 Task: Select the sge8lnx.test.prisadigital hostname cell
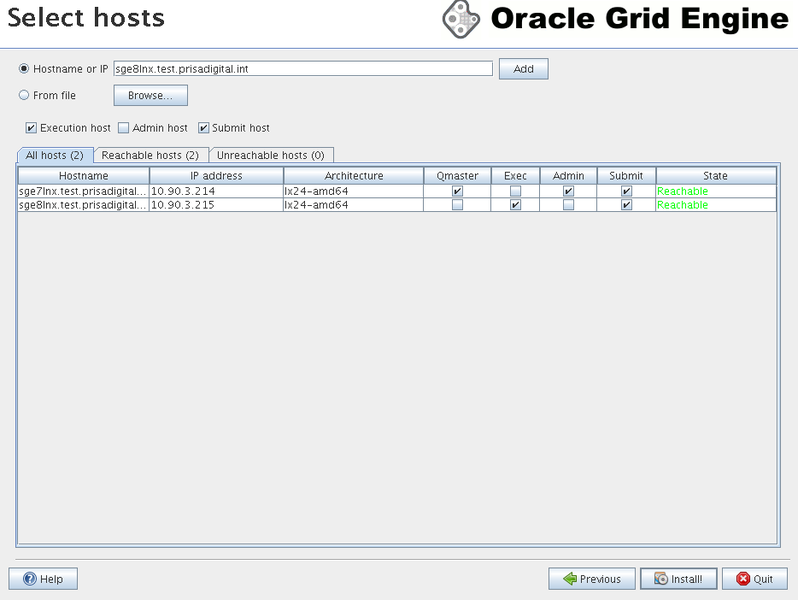(83, 205)
